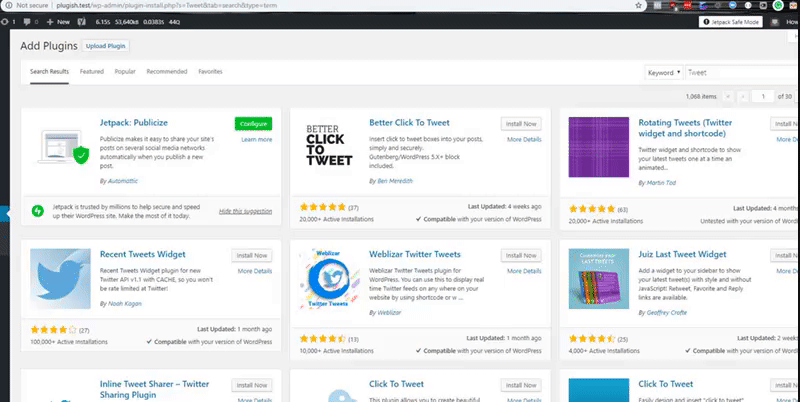Screen dimensions: 800x402
Task: Click author link Weblizar
Action: (389, 312)
